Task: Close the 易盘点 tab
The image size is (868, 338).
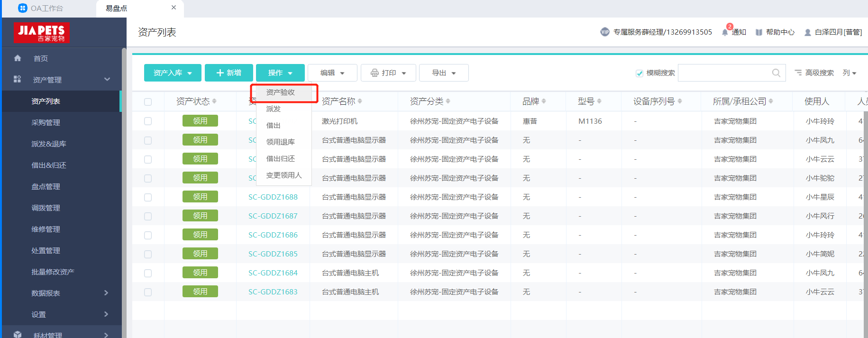Action: tap(174, 8)
